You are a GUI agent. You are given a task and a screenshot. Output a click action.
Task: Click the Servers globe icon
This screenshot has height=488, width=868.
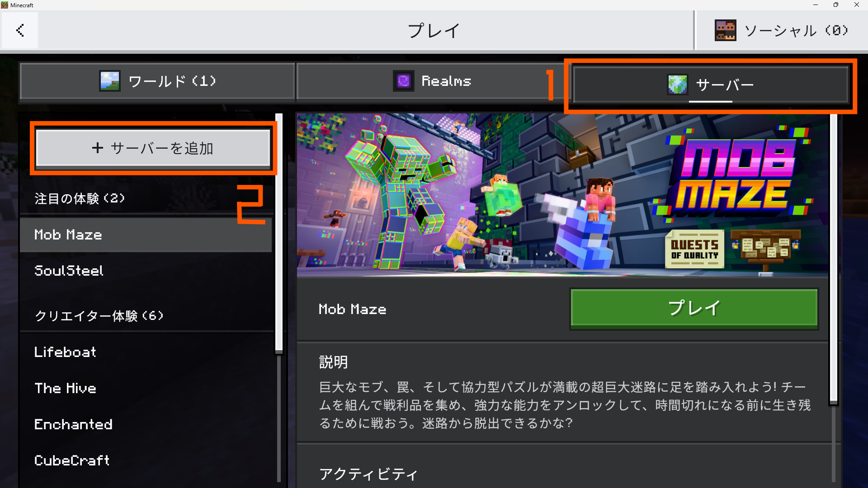tap(677, 84)
